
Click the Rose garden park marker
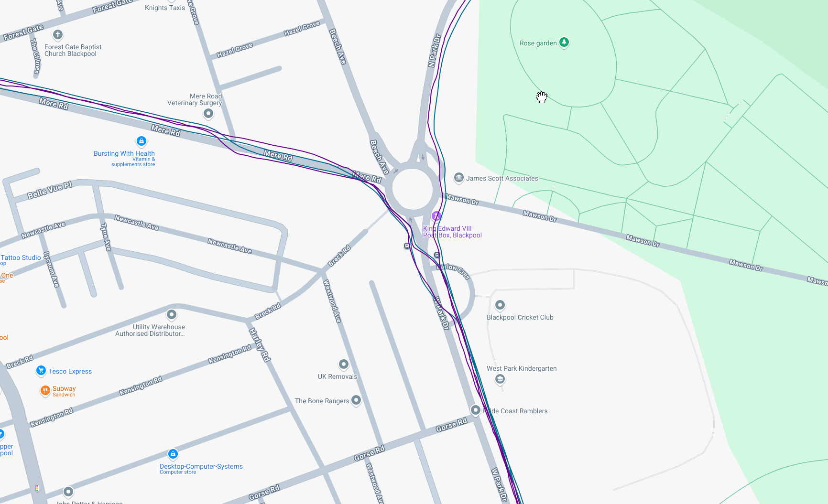tap(564, 42)
